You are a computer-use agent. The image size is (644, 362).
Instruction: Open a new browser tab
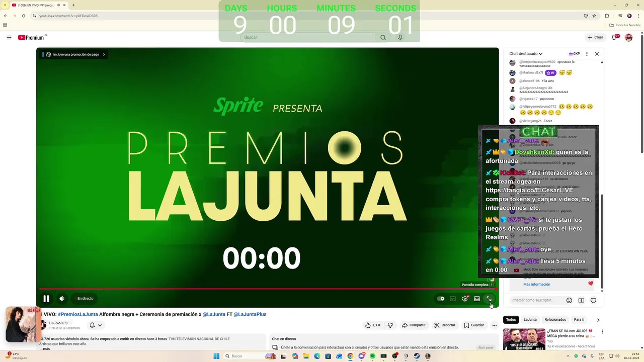tap(73, 5)
